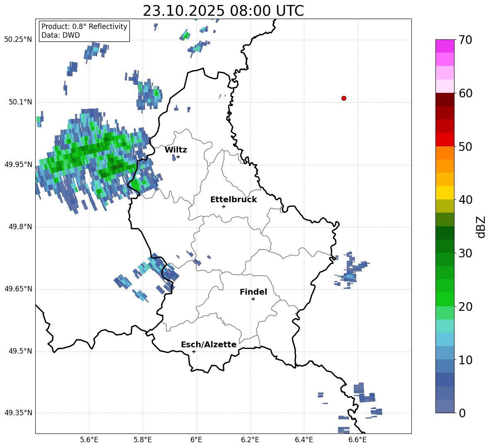
Task: Click the Esch/Alzette city label
Action: [209, 344]
